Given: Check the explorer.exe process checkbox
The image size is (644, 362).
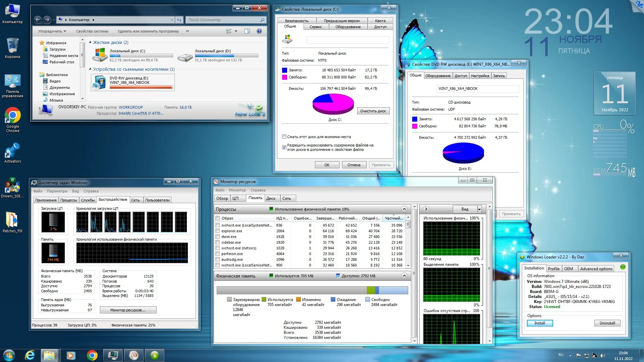Looking at the screenshot, I should point(218,231).
